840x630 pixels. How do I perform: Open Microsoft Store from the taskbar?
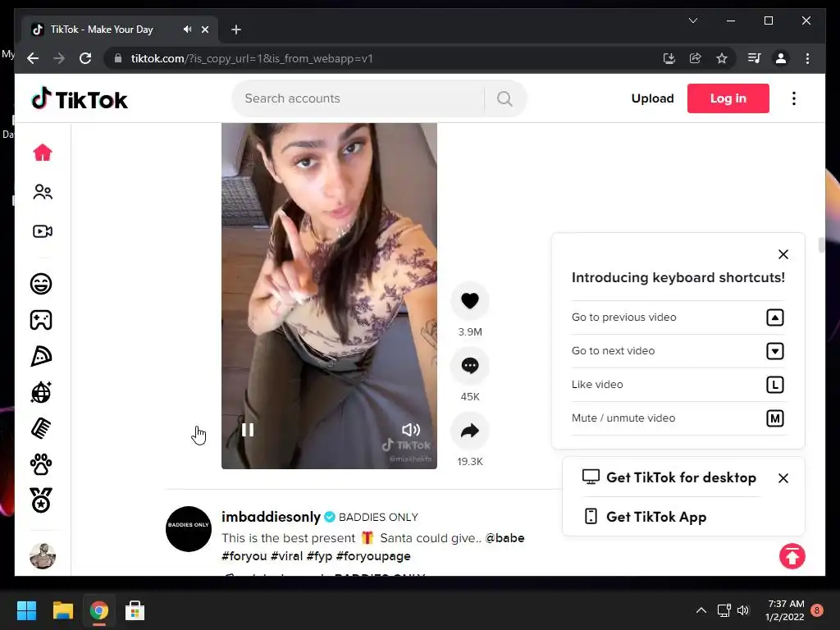click(x=135, y=610)
